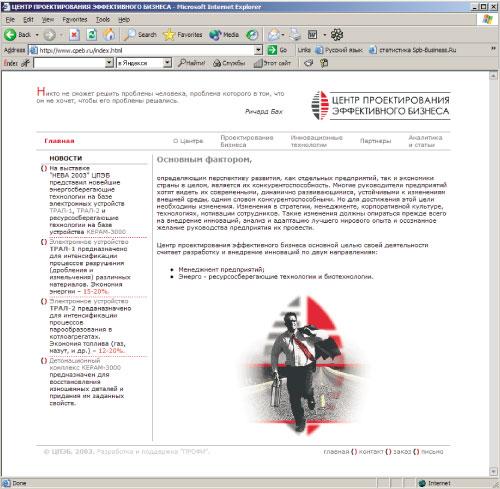Open the 'Партнеры' navigation link
The image size is (500, 489).
375,141
